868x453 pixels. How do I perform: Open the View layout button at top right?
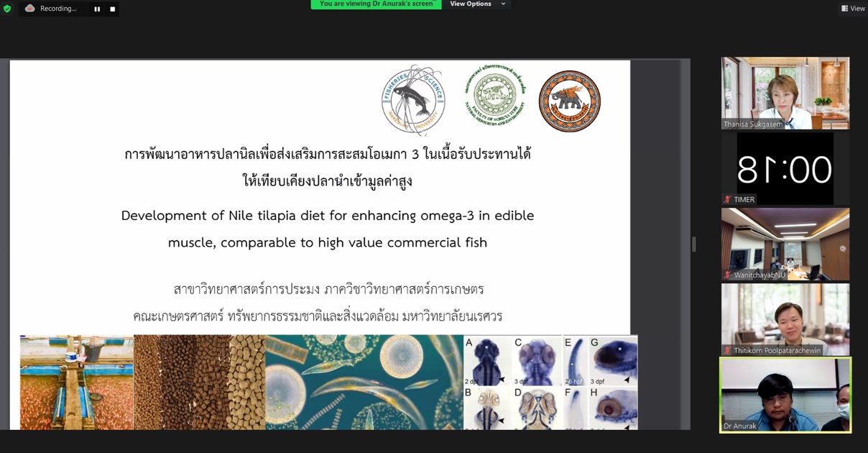[x=853, y=9]
